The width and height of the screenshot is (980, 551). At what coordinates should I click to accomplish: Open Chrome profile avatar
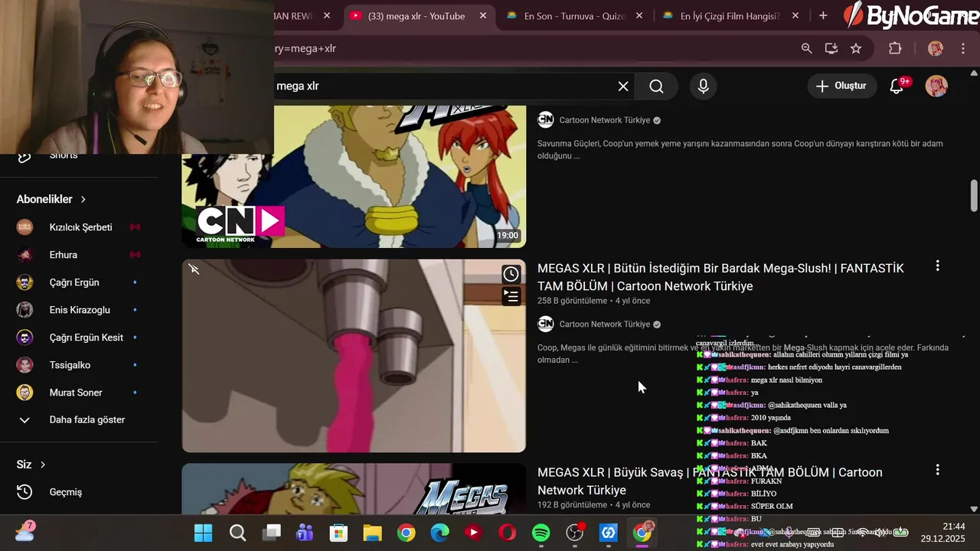pyautogui.click(x=936, y=48)
